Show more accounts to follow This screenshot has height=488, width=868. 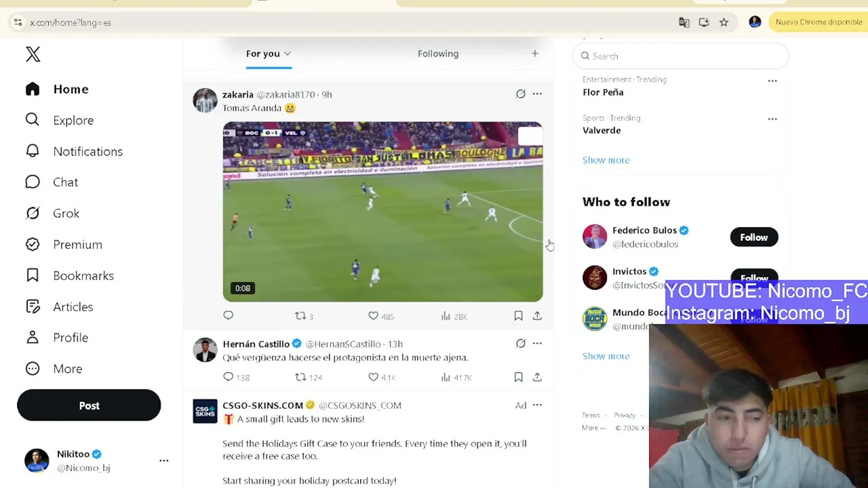click(606, 356)
